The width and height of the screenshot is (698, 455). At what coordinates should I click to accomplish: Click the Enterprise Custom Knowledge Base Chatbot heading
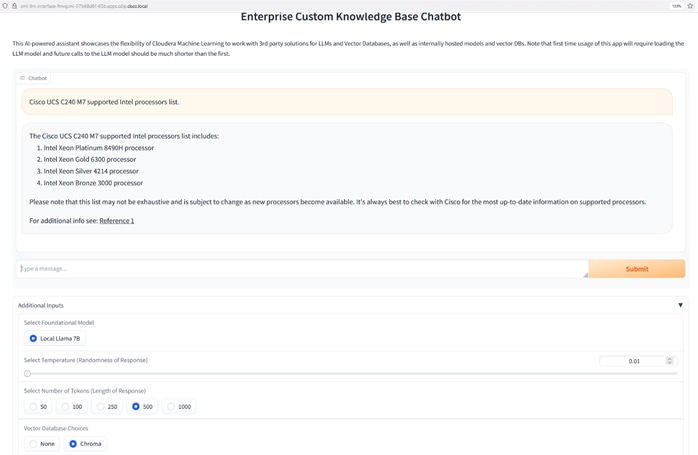pyautogui.click(x=351, y=16)
